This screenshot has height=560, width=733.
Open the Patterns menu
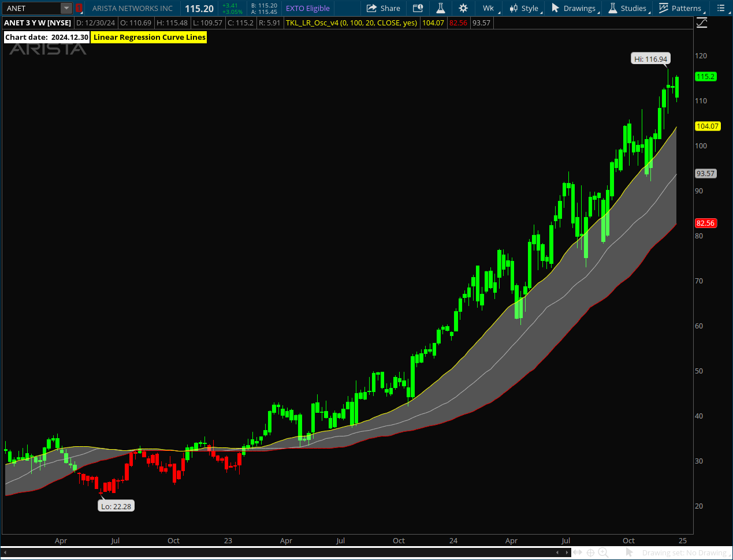point(680,8)
